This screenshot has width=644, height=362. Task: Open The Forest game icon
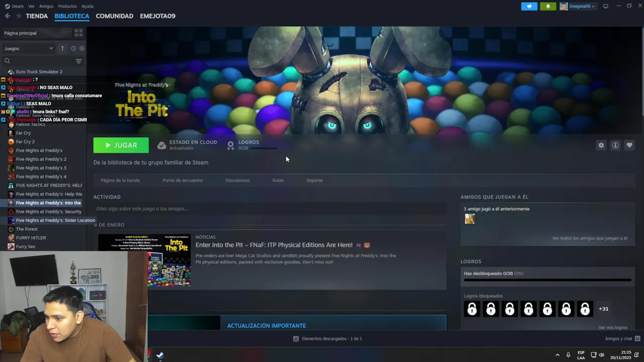pos(11,229)
